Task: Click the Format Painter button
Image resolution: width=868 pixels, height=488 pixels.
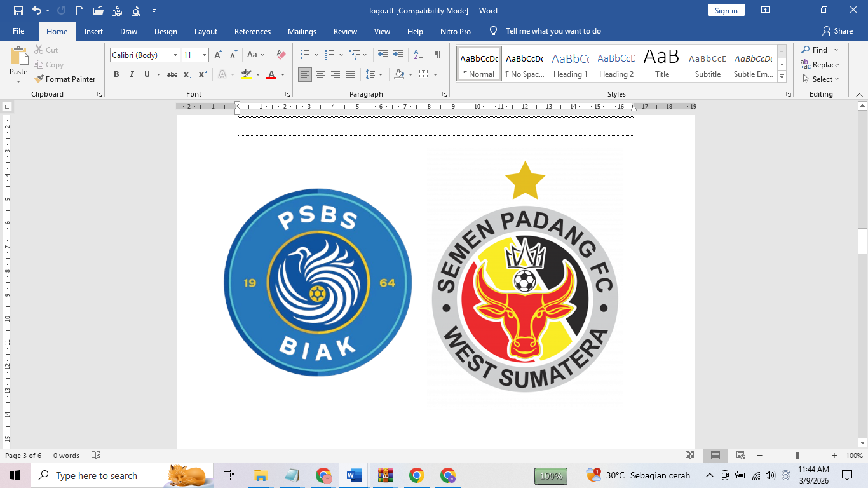Action: (65, 79)
